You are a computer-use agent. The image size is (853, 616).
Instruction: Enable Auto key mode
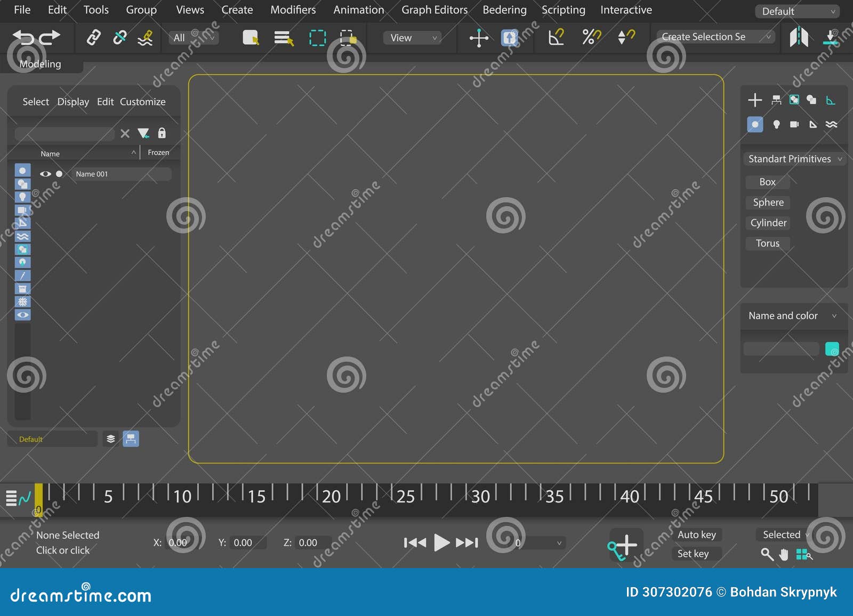[x=697, y=534]
